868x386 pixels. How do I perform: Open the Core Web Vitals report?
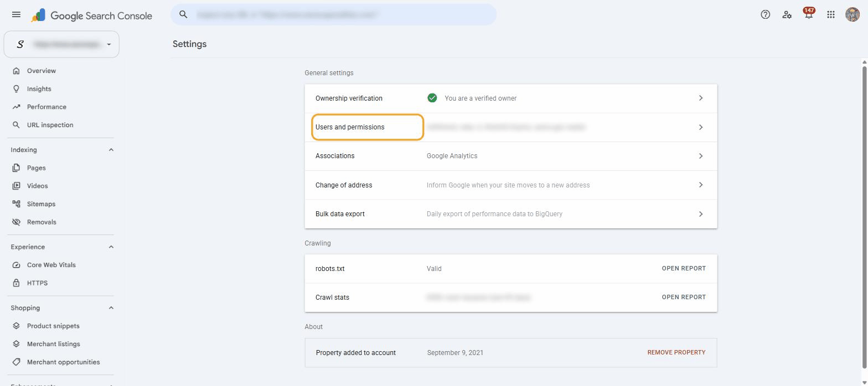tap(51, 265)
